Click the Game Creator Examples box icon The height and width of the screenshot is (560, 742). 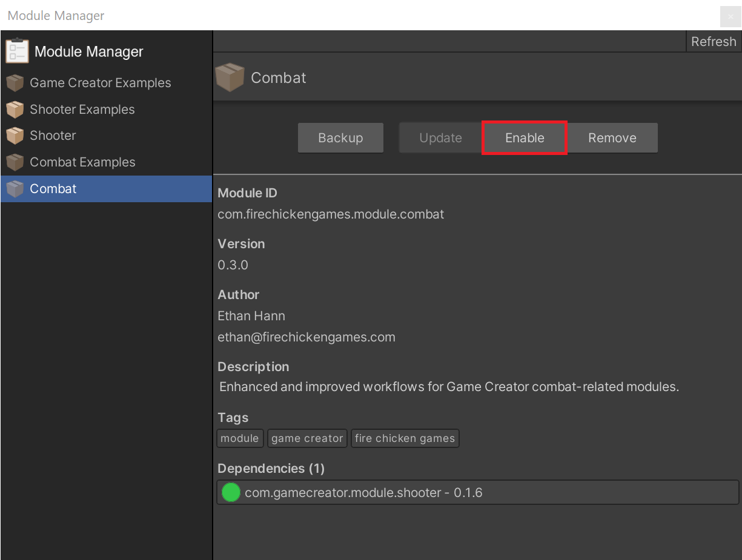pyautogui.click(x=15, y=83)
